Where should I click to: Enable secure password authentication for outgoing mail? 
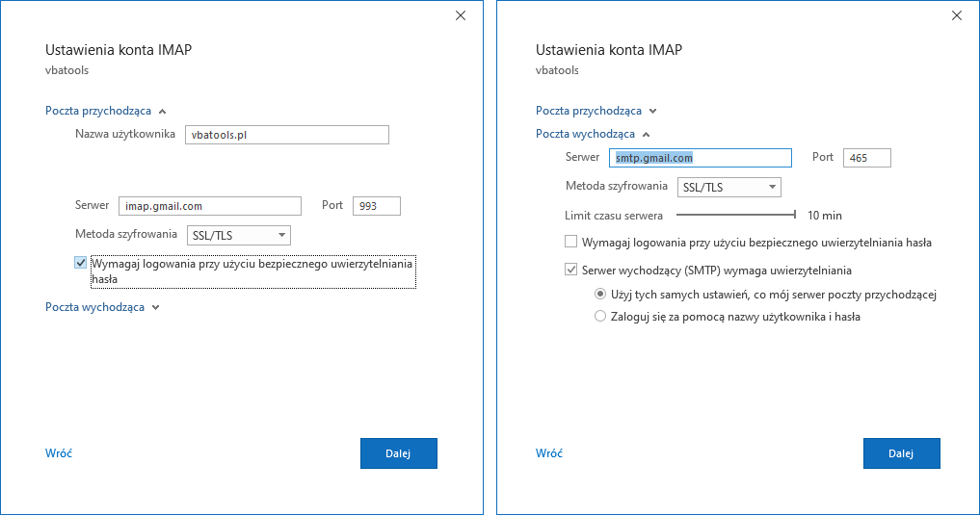(570, 241)
